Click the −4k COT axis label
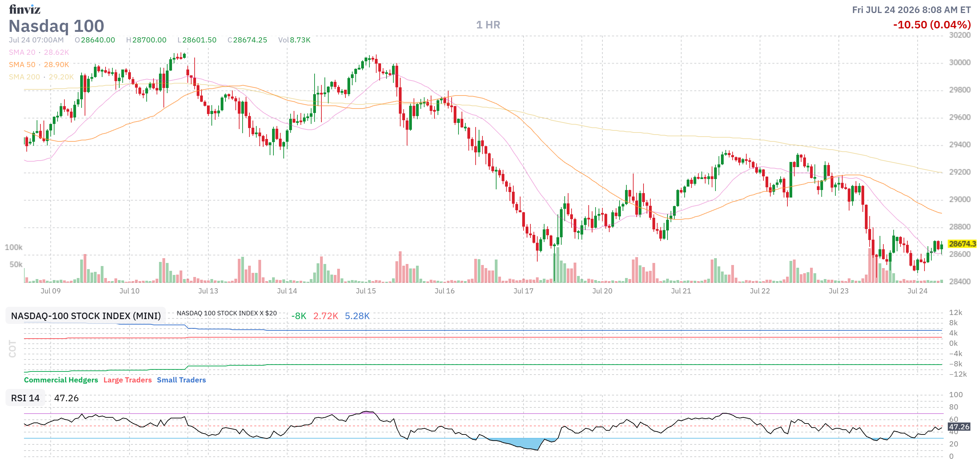Screen dimensions: 980x467 tap(956, 353)
